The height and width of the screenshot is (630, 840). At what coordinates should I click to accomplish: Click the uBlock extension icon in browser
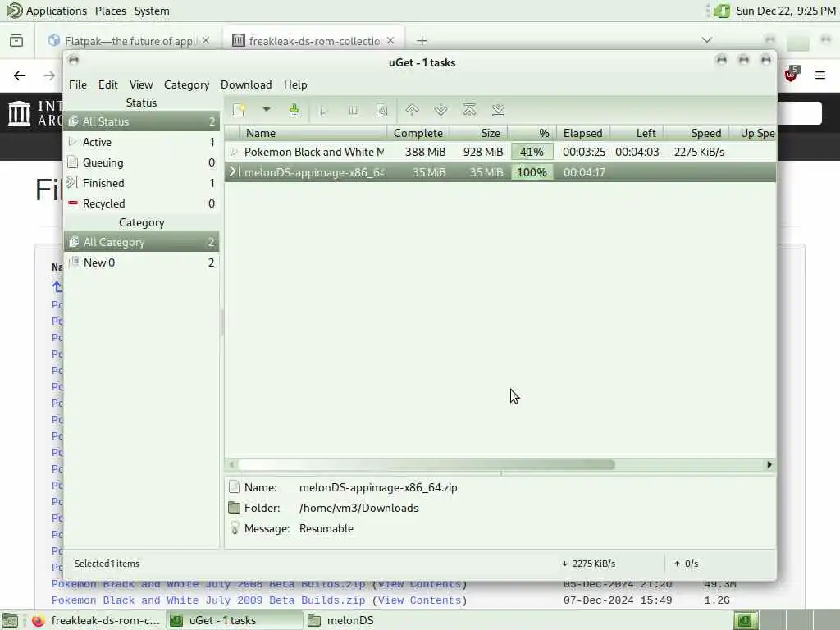[792, 75]
